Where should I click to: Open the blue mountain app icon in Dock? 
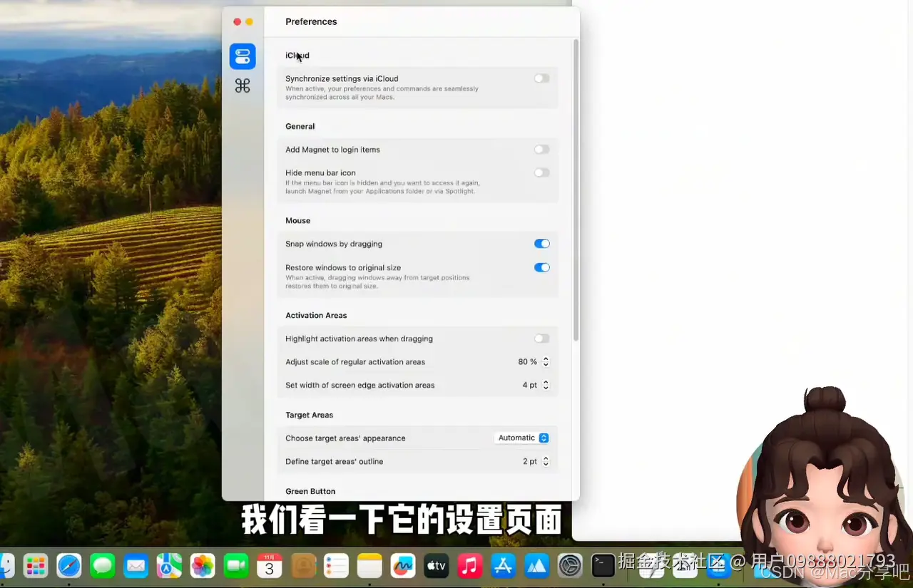(536, 567)
